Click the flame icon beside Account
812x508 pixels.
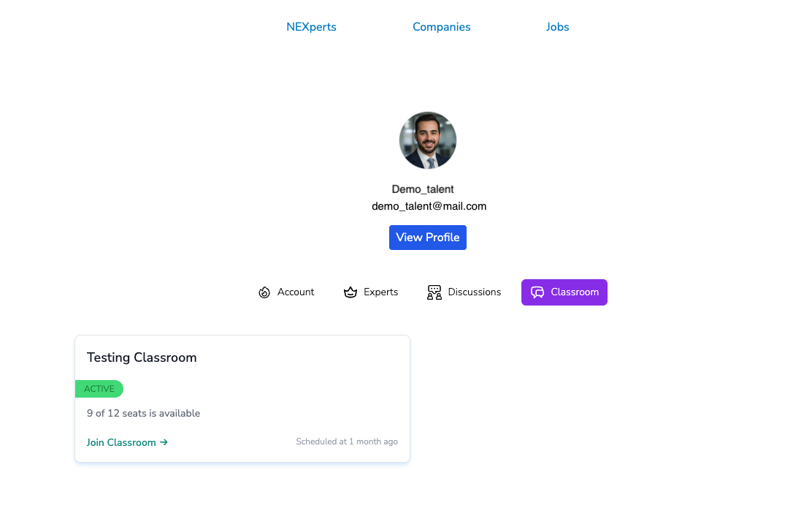click(x=264, y=292)
